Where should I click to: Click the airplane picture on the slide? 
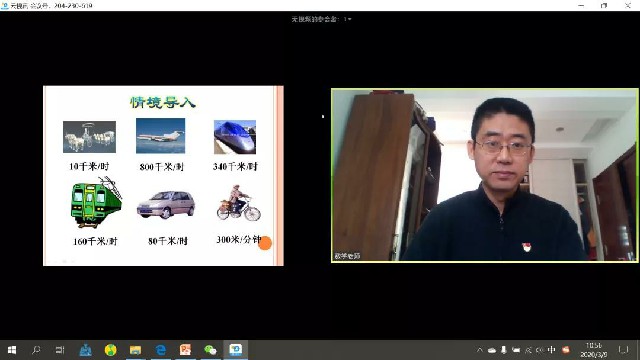tap(160, 136)
